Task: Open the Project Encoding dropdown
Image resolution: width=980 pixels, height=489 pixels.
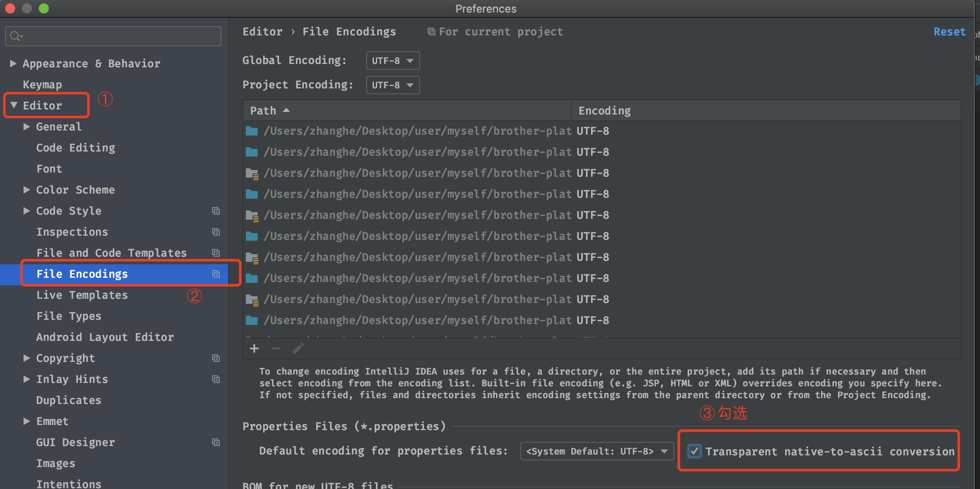Action: [393, 85]
